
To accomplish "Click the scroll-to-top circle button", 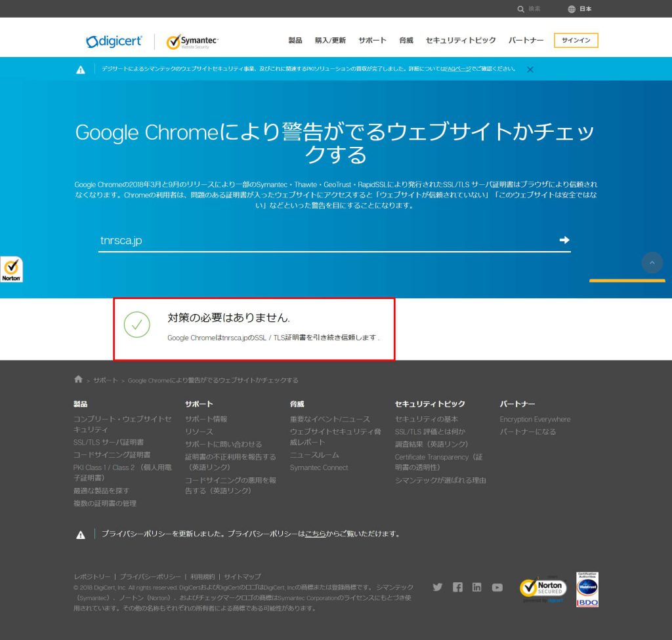I will pos(652,262).
